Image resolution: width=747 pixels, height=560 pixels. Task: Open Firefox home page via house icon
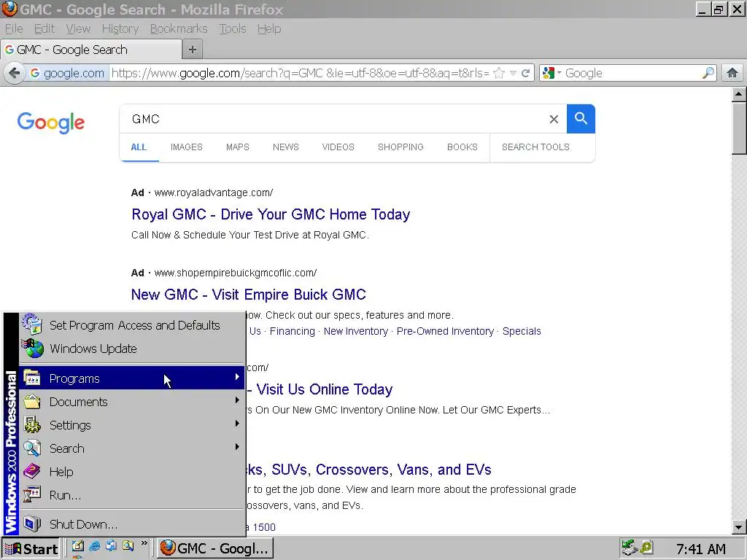pyautogui.click(x=732, y=73)
